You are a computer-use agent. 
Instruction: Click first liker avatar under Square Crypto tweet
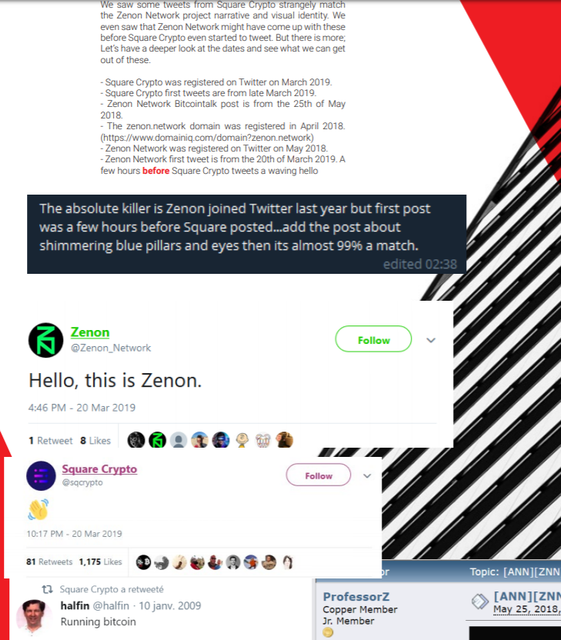click(x=143, y=562)
